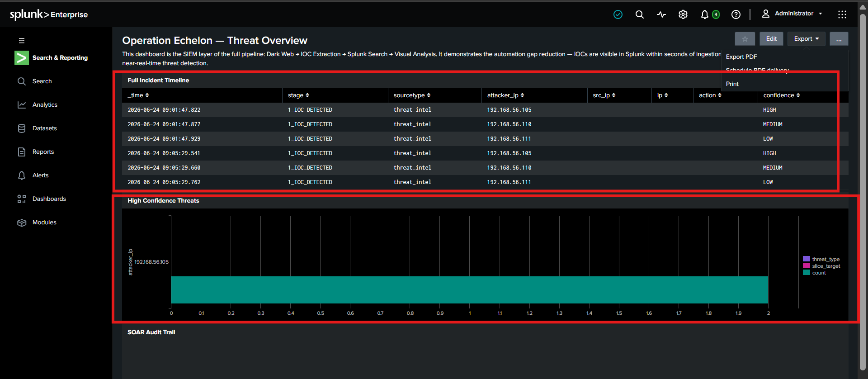Screen dimensions: 868x379
Task: Go to Analytics in sidebar
Action: (x=45, y=105)
